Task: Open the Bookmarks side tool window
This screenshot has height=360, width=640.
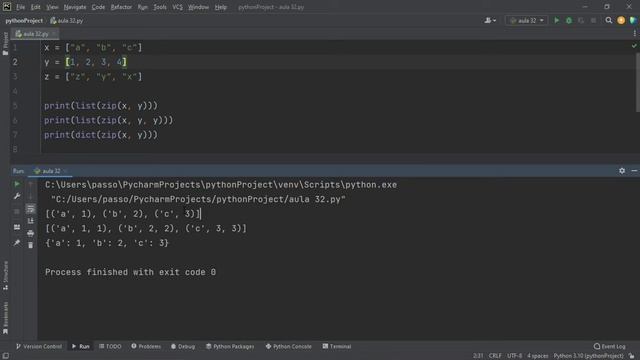Action: 5,317
